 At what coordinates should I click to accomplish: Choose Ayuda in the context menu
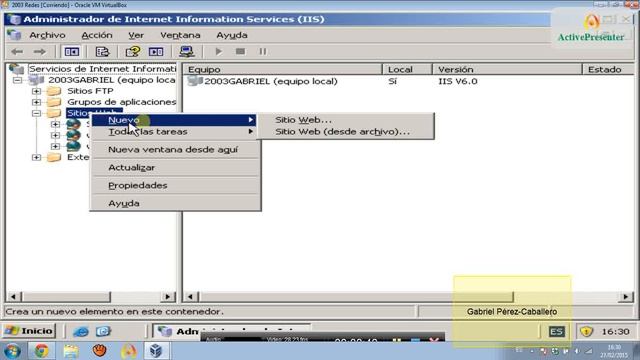175,204
